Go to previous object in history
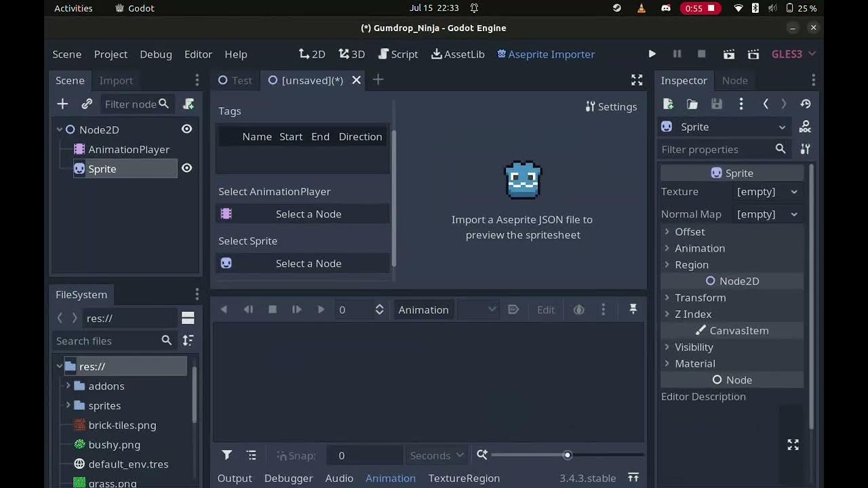 pos(766,104)
